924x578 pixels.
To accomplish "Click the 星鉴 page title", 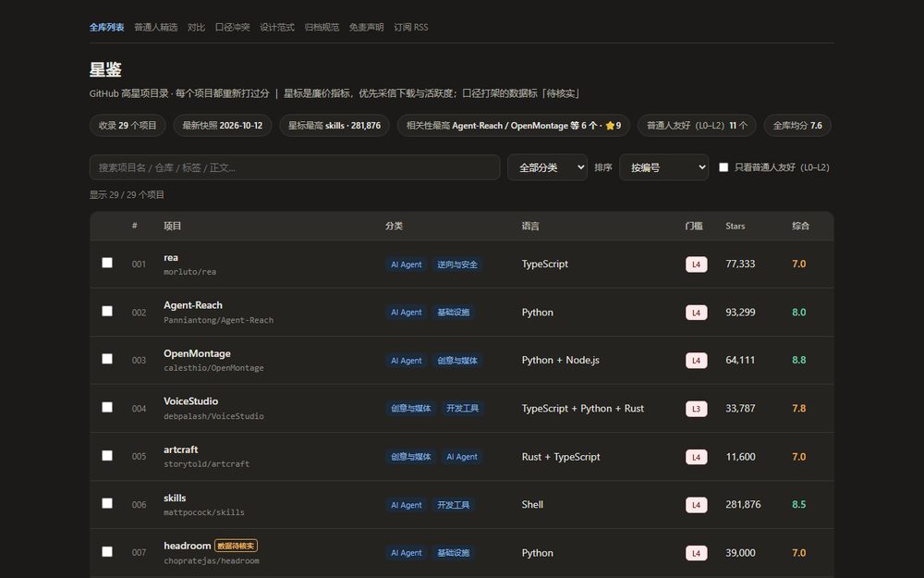I will (x=105, y=69).
